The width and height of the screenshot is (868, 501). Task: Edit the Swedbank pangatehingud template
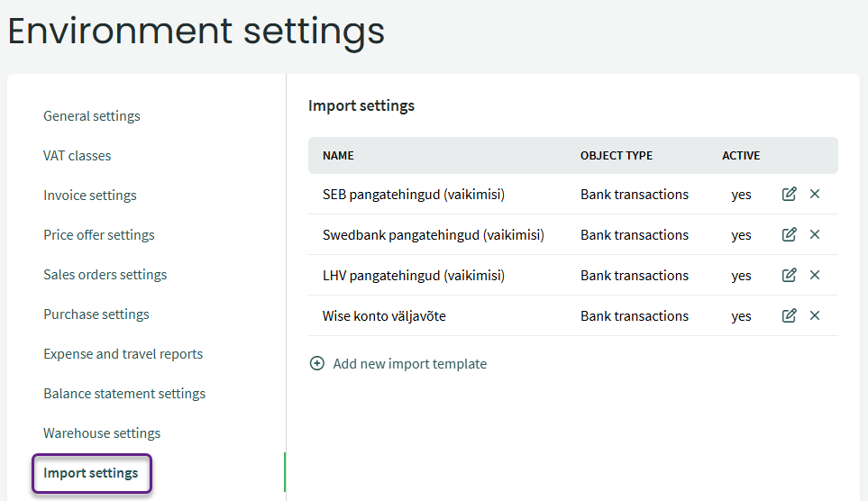790,234
